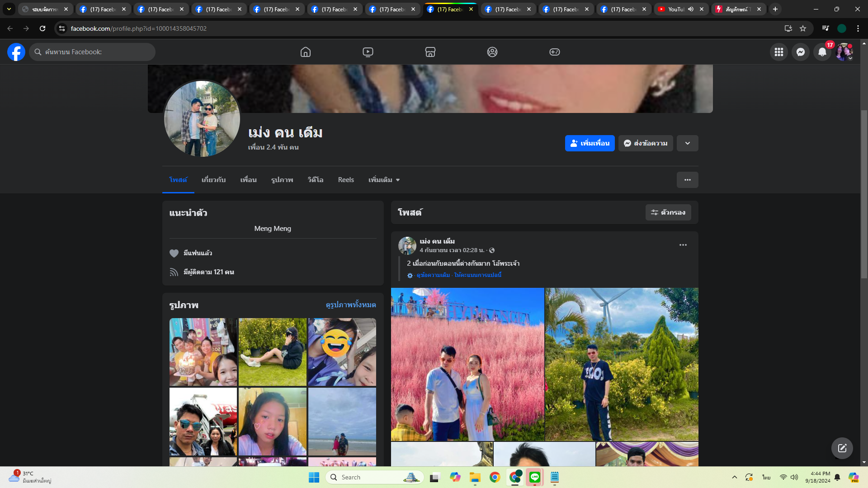Click the เพิ่มเพื่อน add friend button

pyautogui.click(x=590, y=143)
